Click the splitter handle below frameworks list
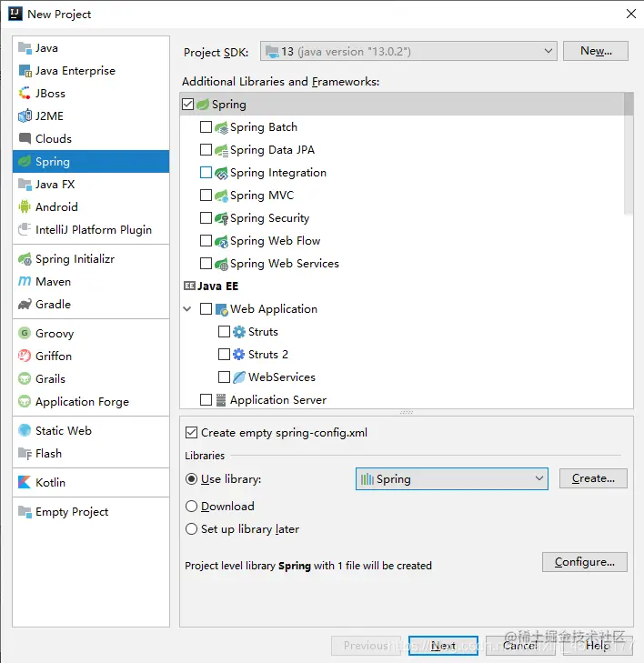Screen dimensions: 644x663 [x=407, y=412]
